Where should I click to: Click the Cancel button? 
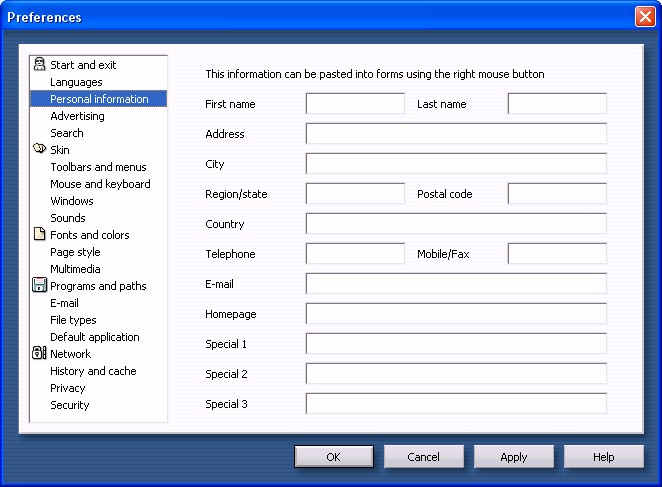(x=423, y=457)
